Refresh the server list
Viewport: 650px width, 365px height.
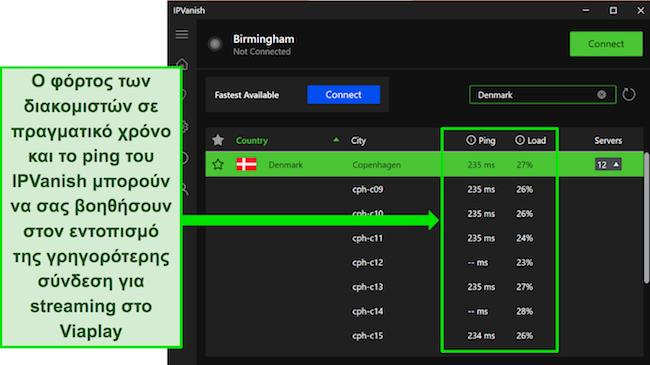pos(628,95)
